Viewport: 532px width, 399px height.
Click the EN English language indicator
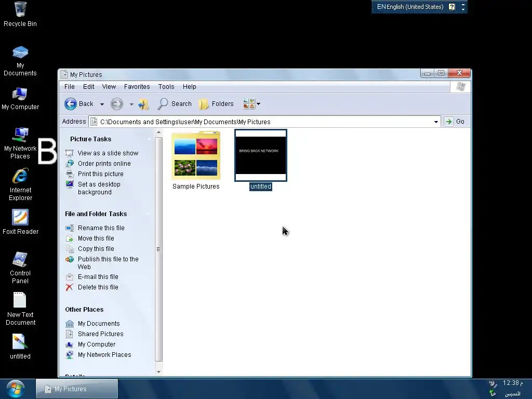pos(410,7)
